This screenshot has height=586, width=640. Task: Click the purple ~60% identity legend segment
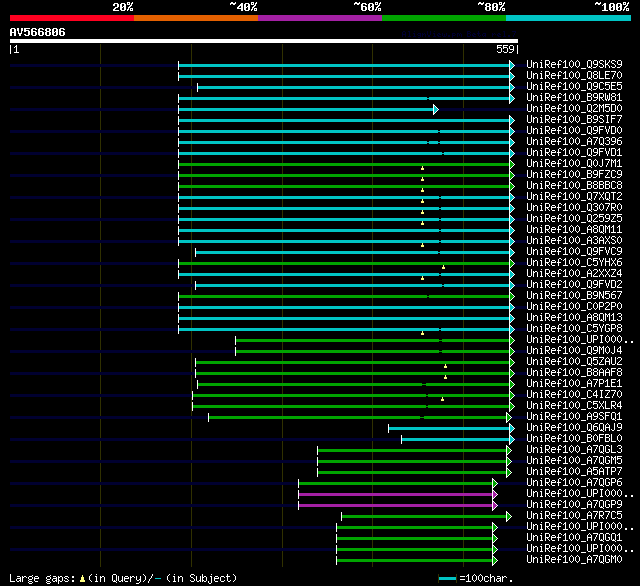320,18
